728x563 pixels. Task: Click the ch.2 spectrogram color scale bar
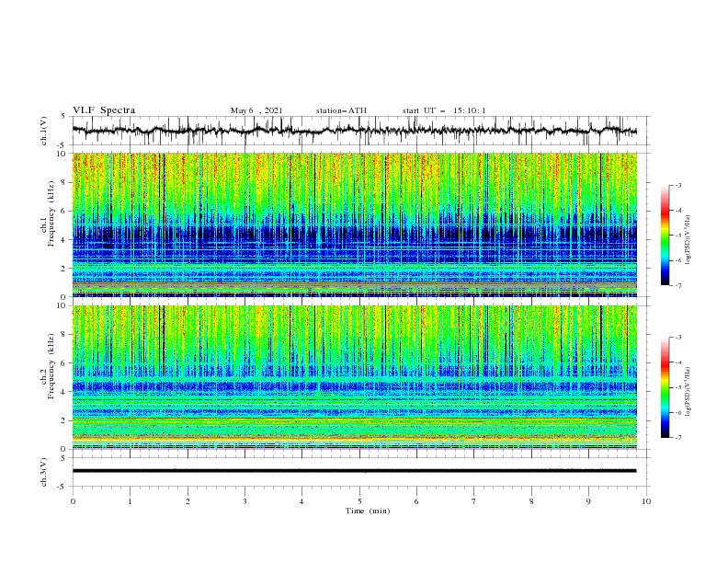[665, 387]
